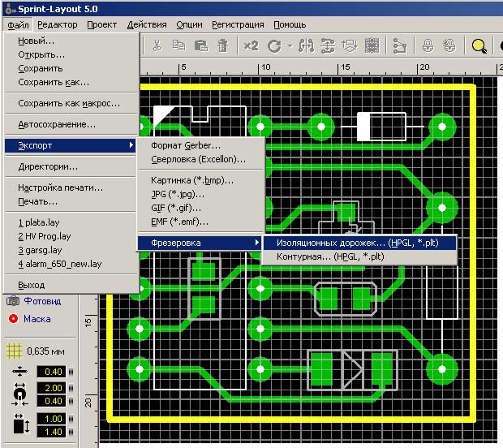This screenshot has width=503, height=448.
Task: Click the yellow grid size icon
Action: click(x=14, y=351)
